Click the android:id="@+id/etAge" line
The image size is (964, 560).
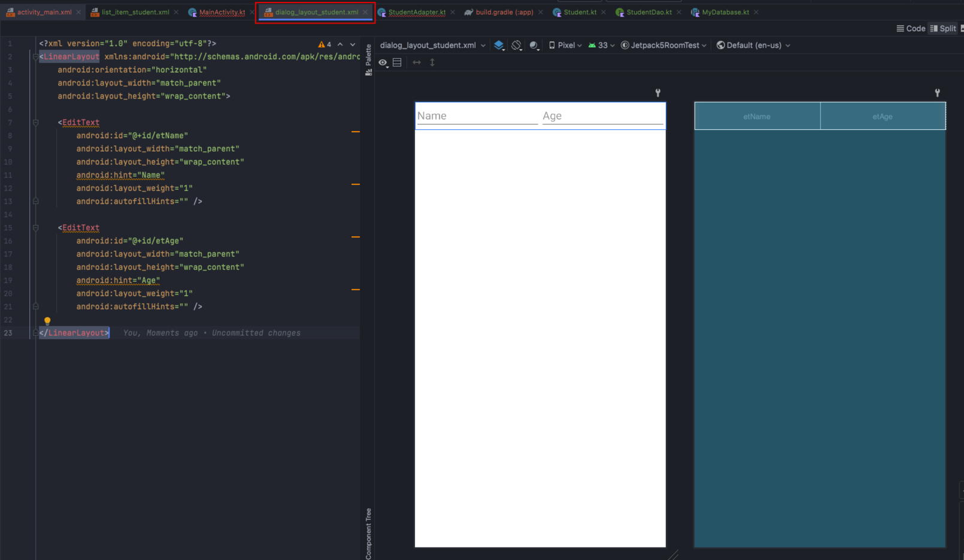pos(130,241)
